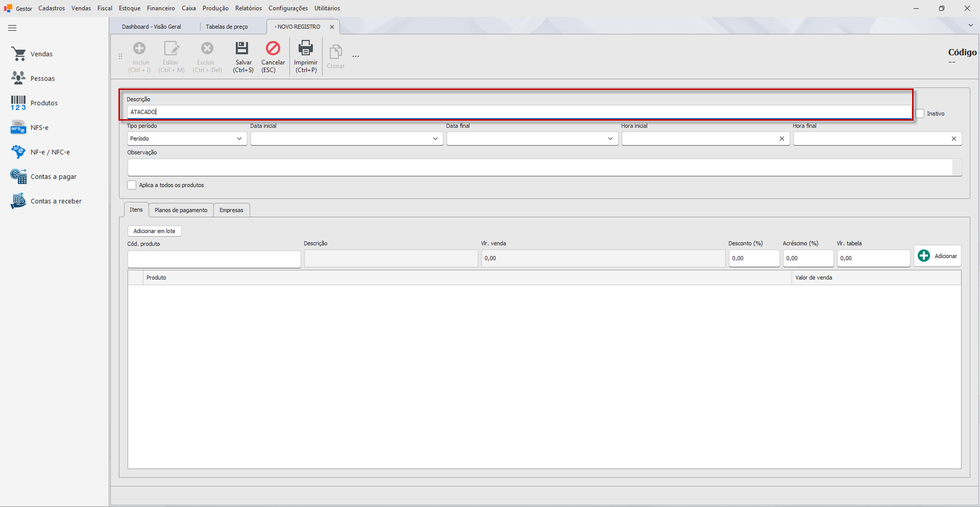This screenshot has height=507, width=980.
Task: Clear the Hora final field
Action: pyautogui.click(x=954, y=139)
